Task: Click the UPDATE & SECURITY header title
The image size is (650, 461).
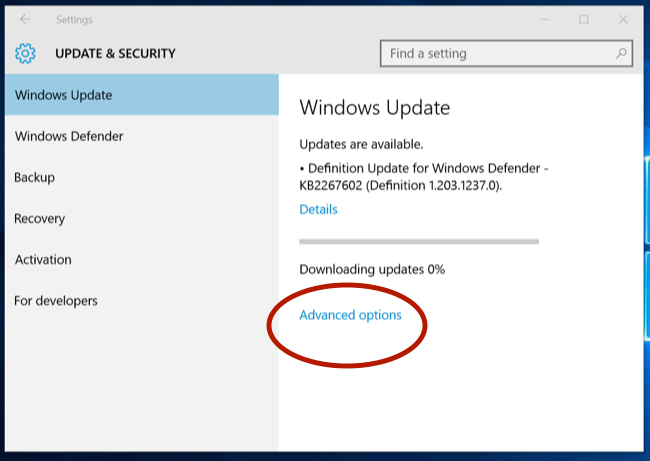Action: (115, 53)
